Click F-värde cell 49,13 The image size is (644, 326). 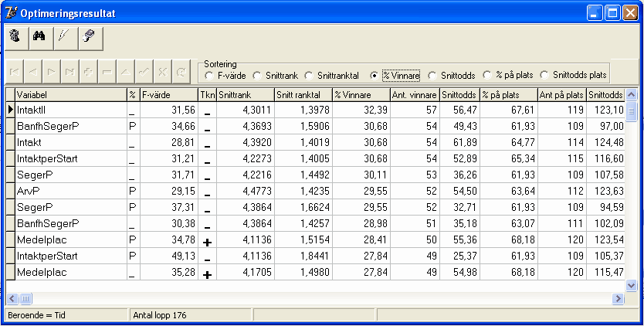point(169,256)
